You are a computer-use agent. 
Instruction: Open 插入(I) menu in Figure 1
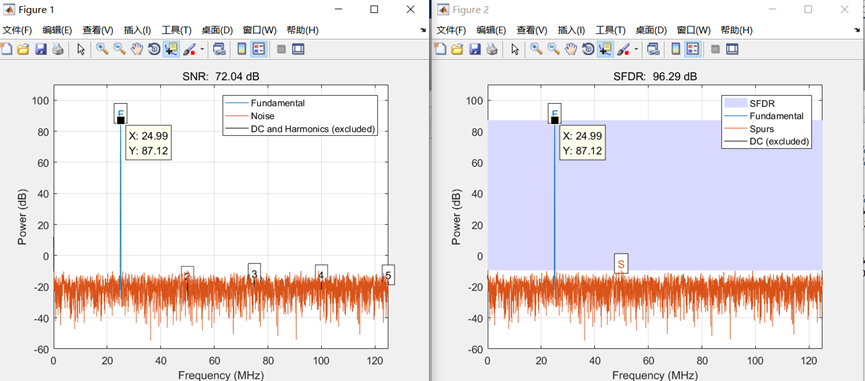point(137,30)
